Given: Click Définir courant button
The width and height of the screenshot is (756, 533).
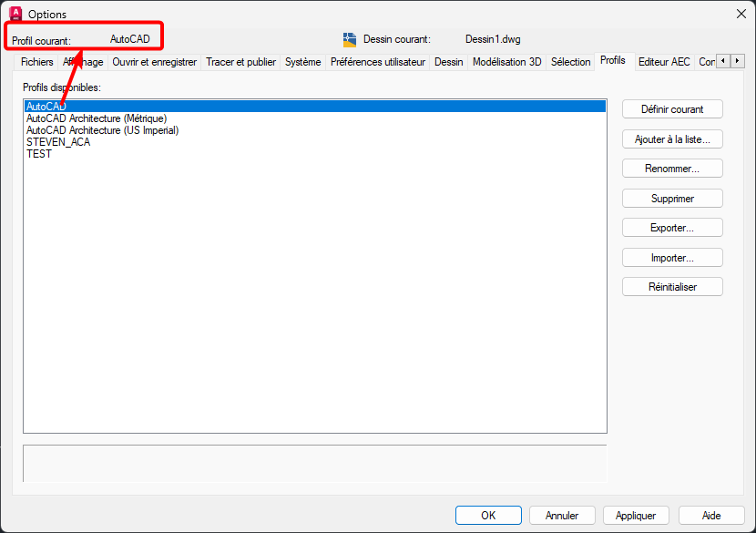Looking at the screenshot, I should pos(672,109).
